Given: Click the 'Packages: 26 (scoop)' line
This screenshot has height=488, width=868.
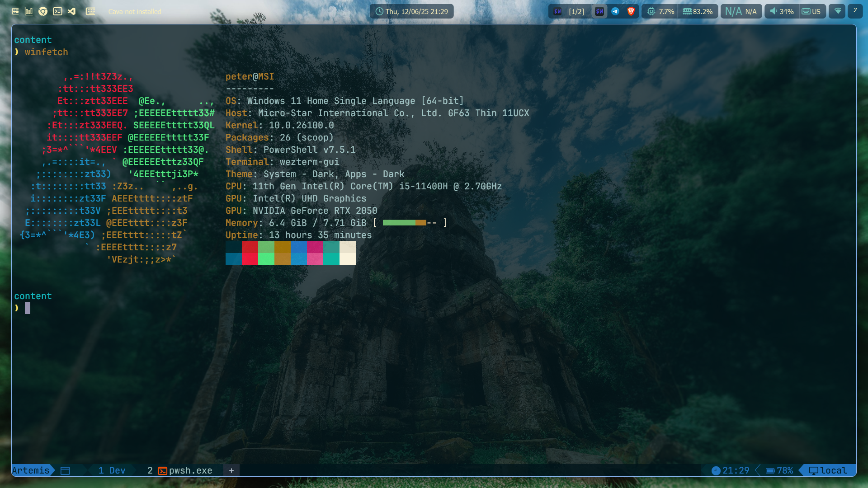Looking at the screenshot, I should [x=279, y=137].
